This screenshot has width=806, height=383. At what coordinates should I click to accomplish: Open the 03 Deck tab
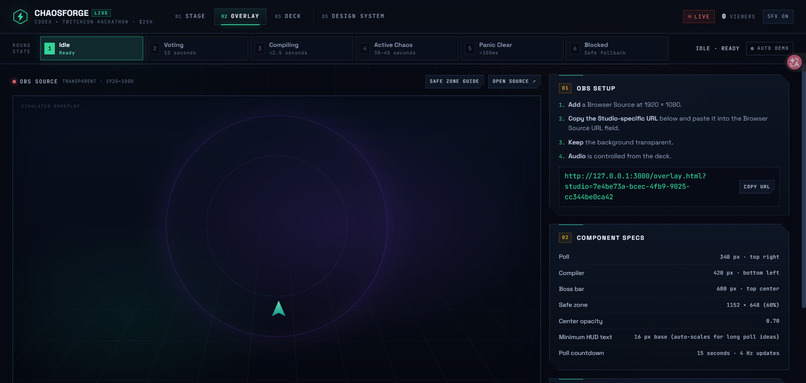288,16
